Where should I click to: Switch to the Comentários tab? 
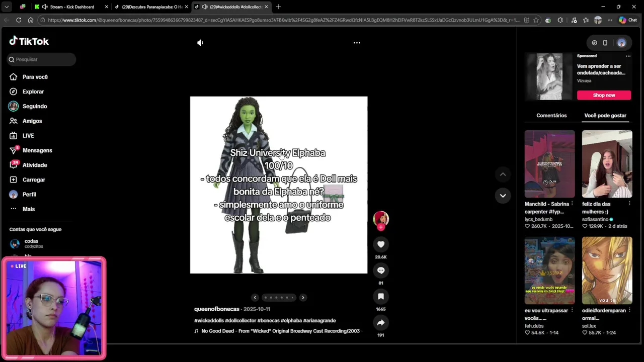click(x=551, y=116)
